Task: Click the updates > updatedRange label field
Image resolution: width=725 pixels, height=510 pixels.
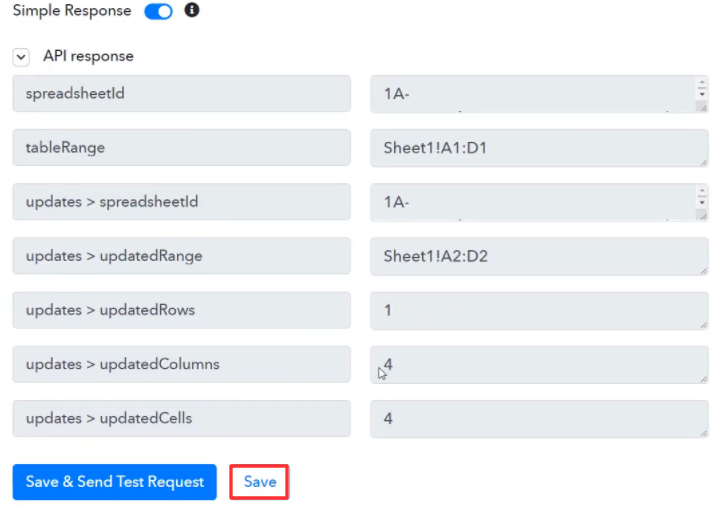Action: (182, 256)
